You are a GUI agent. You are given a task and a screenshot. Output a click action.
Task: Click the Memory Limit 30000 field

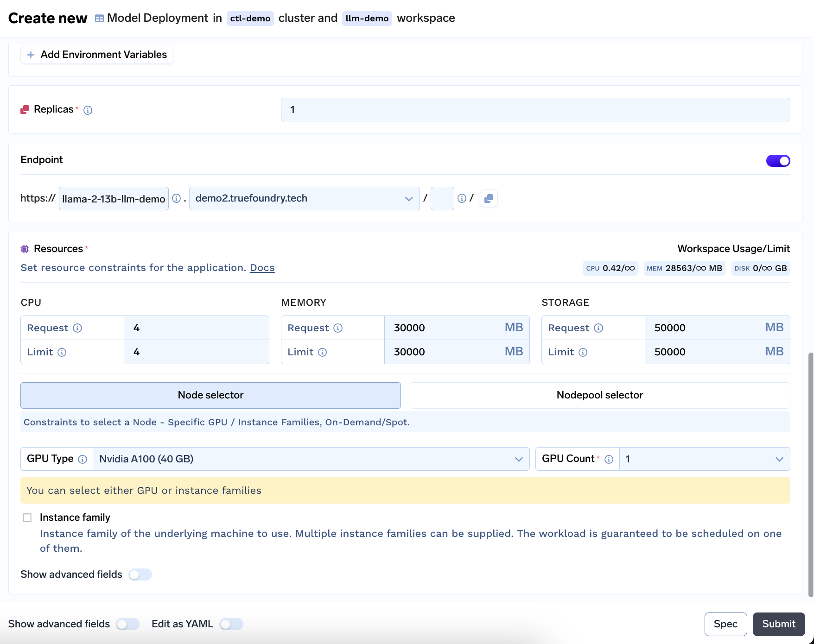[457, 352]
